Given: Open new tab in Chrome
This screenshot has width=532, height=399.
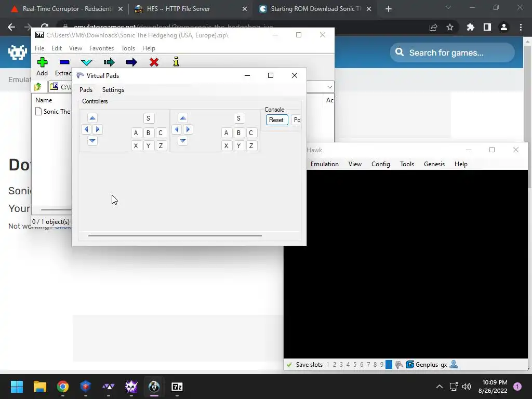Looking at the screenshot, I should (389, 9).
